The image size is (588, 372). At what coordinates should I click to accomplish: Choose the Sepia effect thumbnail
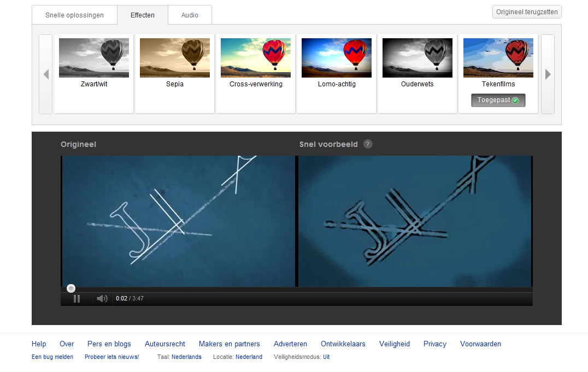point(175,58)
